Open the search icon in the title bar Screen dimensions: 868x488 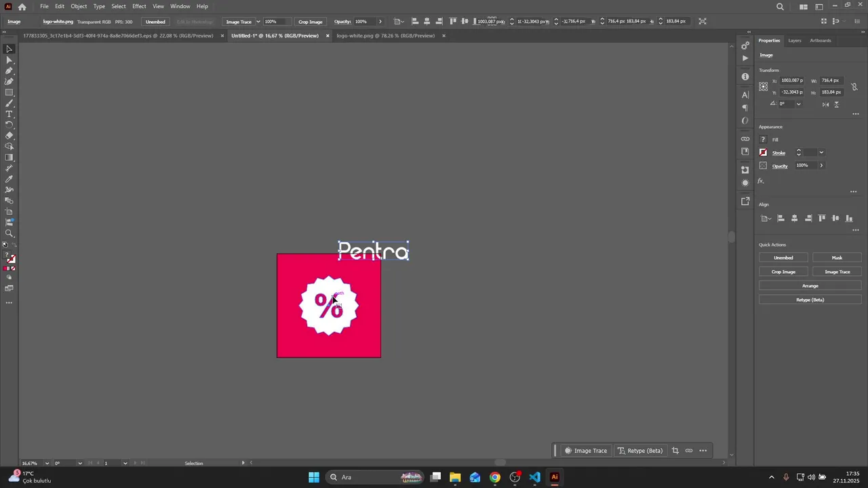(x=780, y=7)
